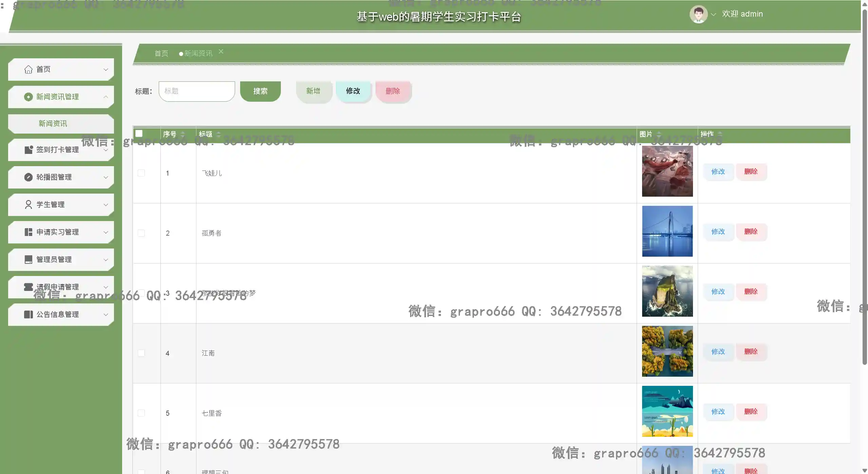868x474 pixels.
Task: Click the 请假申请管理 leave icon
Action: pyautogui.click(x=28, y=287)
